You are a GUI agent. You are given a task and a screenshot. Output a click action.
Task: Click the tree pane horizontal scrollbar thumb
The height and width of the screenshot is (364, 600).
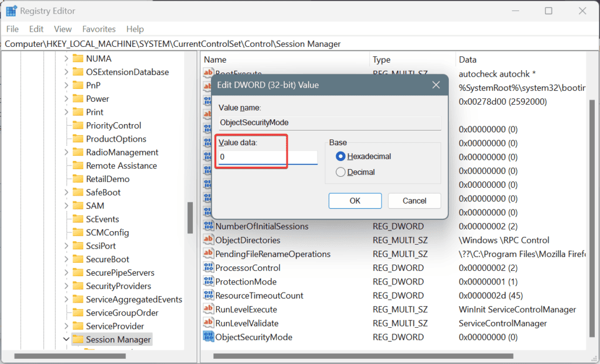pos(70,356)
